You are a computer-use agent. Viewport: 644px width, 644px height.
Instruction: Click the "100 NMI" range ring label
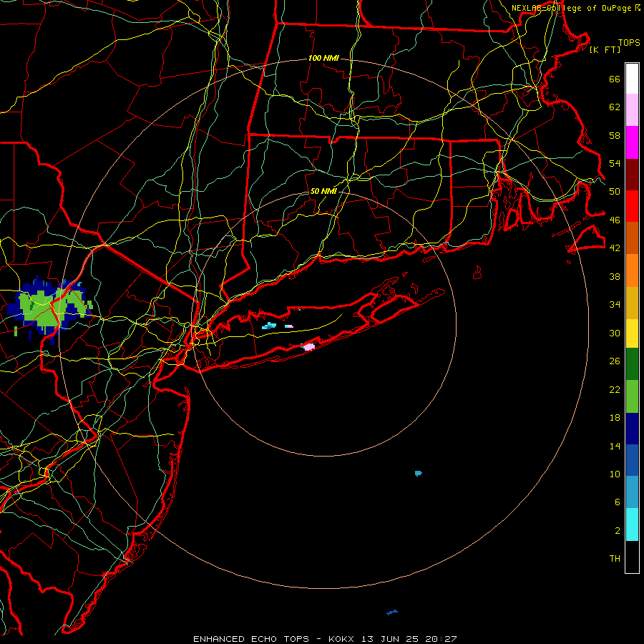(x=323, y=58)
